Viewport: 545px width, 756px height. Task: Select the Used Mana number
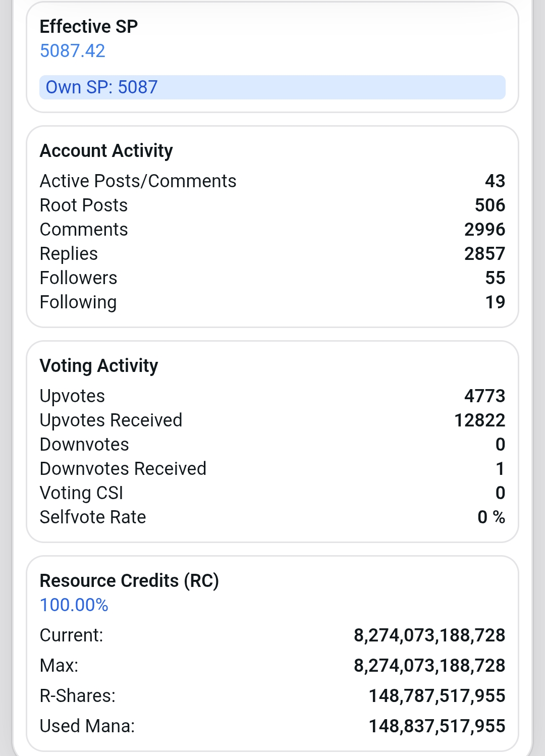tap(437, 726)
